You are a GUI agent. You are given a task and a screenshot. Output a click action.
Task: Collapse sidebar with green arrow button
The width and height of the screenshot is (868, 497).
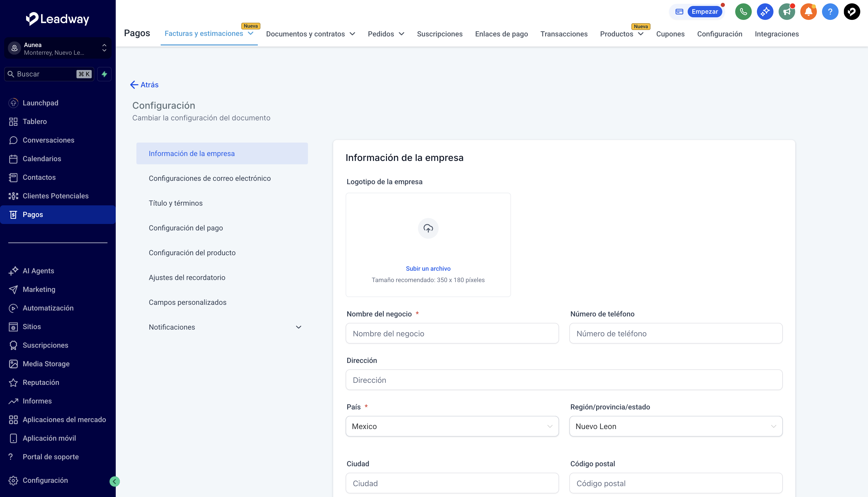pyautogui.click(x=115, y=481)
